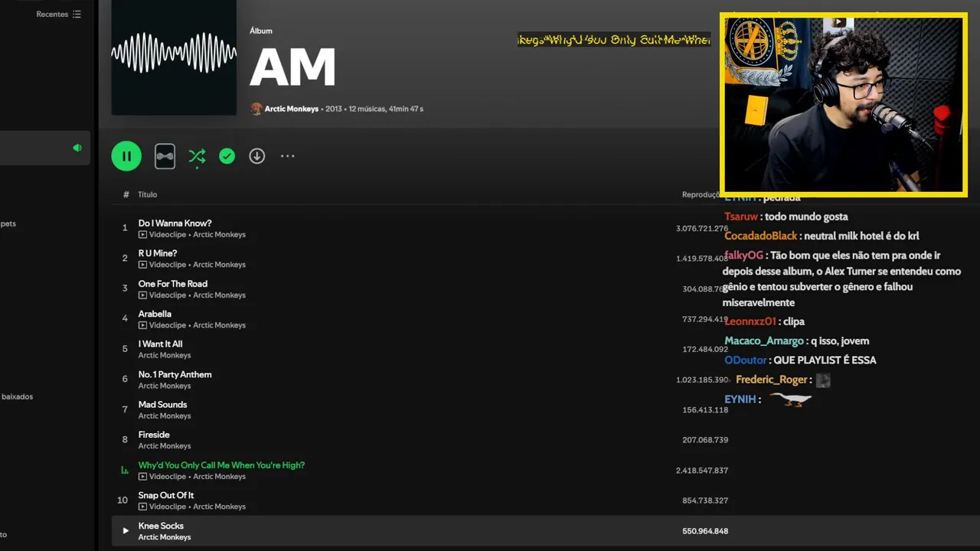Viewport: 980px width, 551px height.
Task: Click the chat username Frederic_Roger
Action: 772,380
